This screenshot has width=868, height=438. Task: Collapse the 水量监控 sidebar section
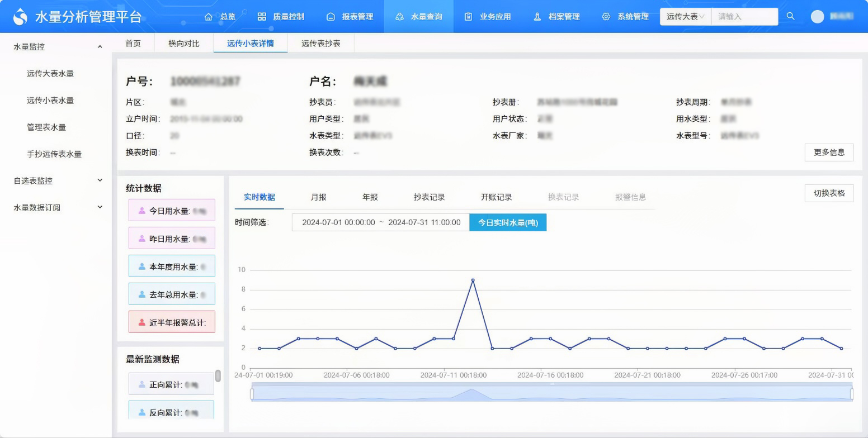100,47
